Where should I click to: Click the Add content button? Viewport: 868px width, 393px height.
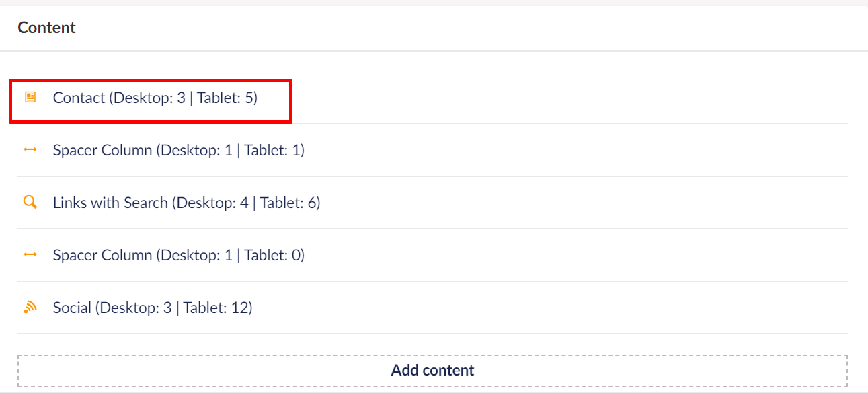coord(432,370)
